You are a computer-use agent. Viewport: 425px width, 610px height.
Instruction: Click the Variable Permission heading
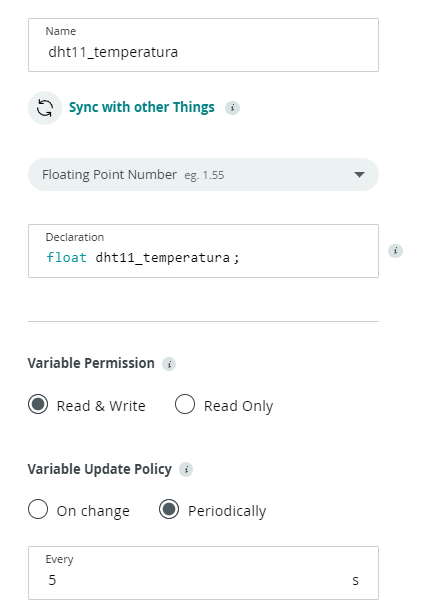pos(91,363)
